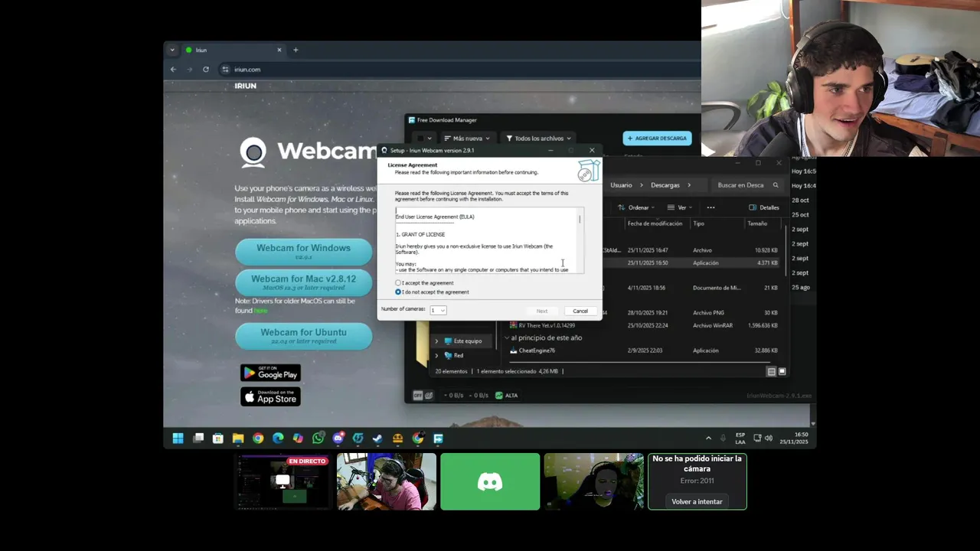Screen dimensions: 980x551
Task: Open the Google Play store badge
Action: 270,373
